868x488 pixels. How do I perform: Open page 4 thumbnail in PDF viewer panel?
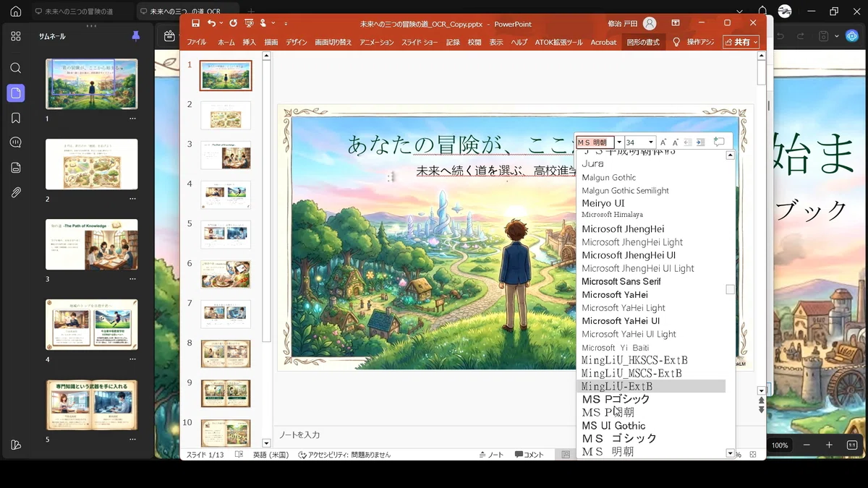[91, 325]
